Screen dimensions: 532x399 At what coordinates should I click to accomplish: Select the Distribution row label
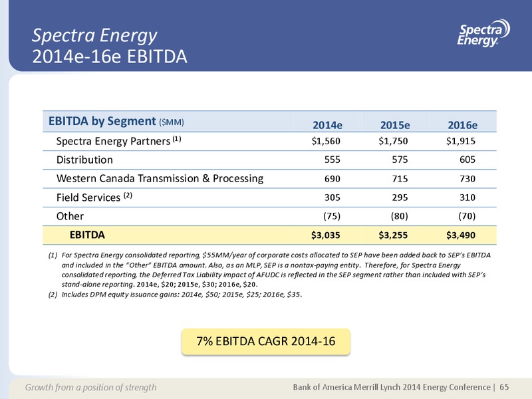pyautogui.click(x=84, y=160)
